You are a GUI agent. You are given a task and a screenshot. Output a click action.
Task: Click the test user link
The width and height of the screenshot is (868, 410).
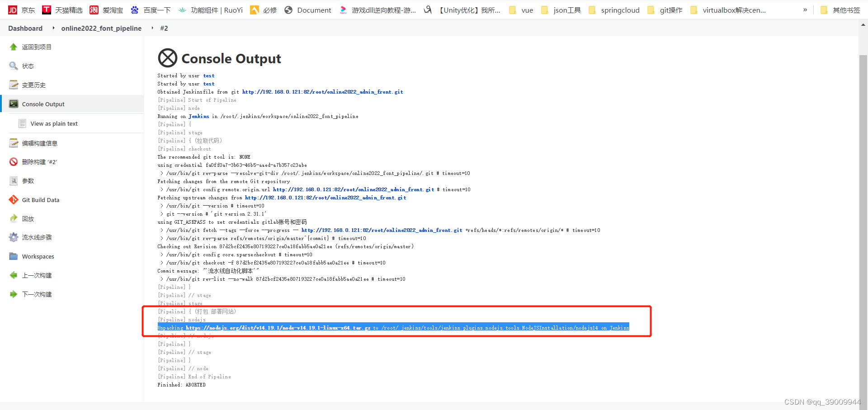pos(208,75)
